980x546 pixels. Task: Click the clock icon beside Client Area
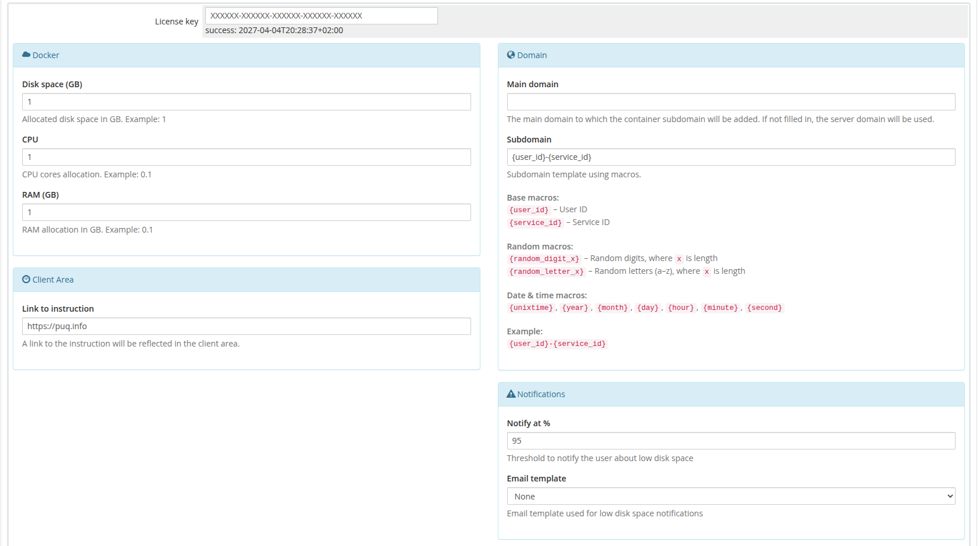(25, 279)
